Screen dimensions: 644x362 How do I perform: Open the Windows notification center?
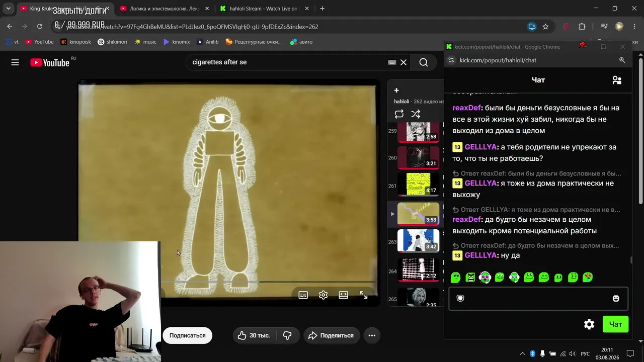tap(630, 353)
